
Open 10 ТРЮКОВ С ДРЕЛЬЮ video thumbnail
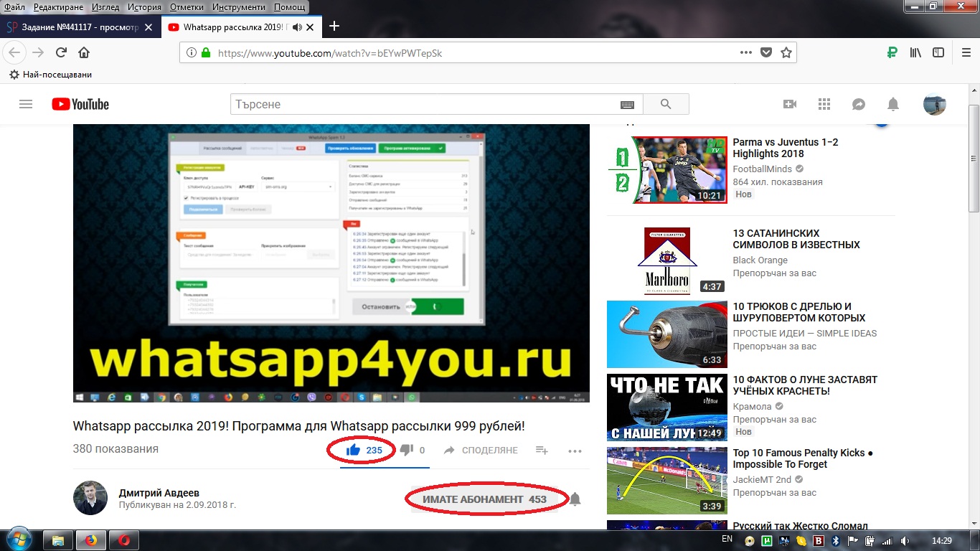click(x=667, y=334)
